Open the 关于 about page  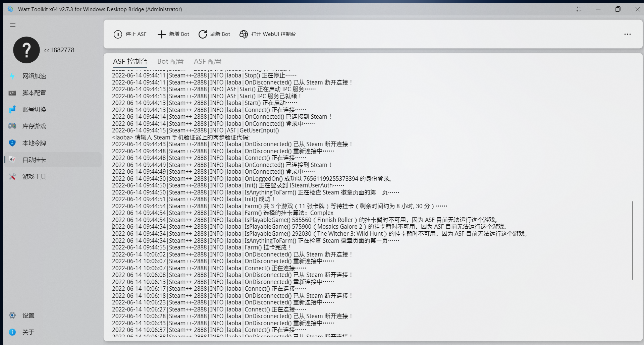click(29, 332)
